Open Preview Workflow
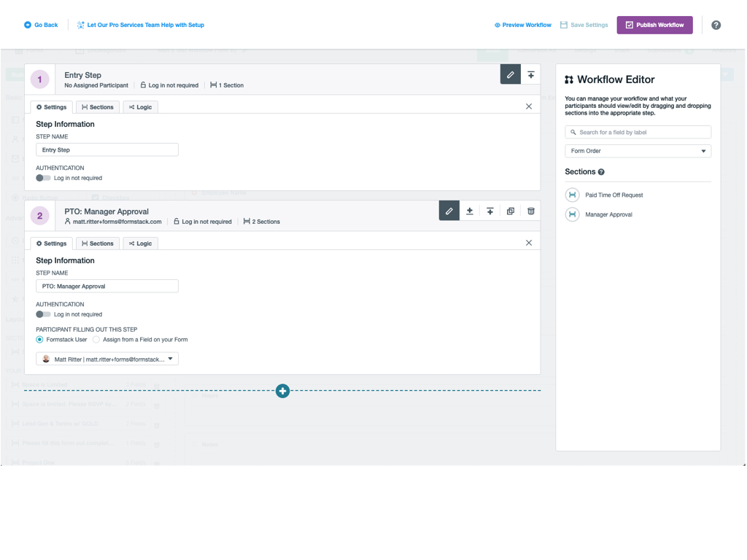 522,25
